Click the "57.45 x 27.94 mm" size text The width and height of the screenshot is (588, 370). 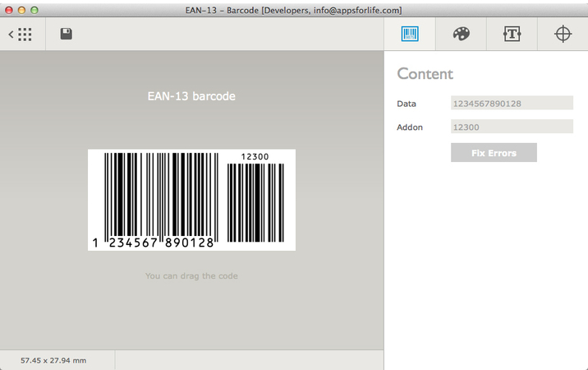point(53,360)
